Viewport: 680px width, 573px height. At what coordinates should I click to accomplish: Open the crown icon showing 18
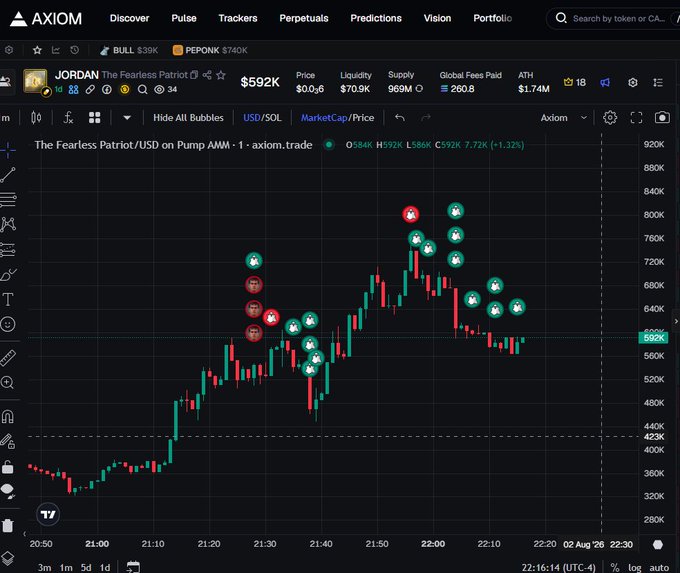pos(575,82)
